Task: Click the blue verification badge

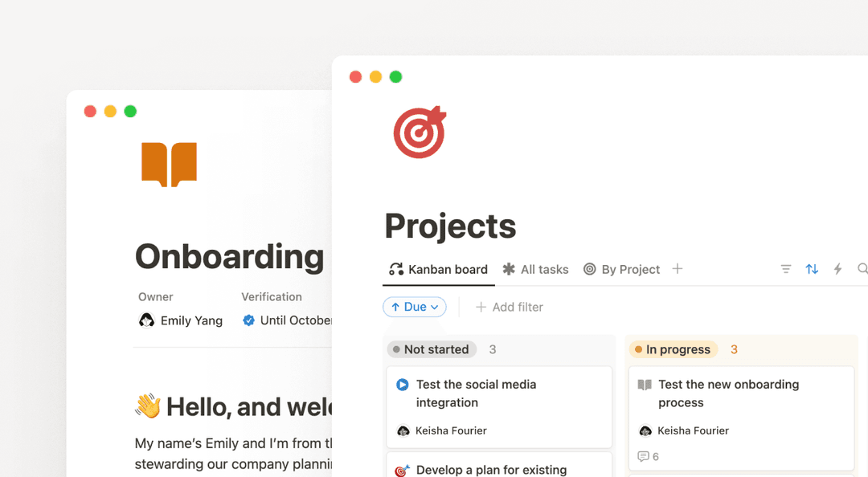Action: (x=249, y=320)
